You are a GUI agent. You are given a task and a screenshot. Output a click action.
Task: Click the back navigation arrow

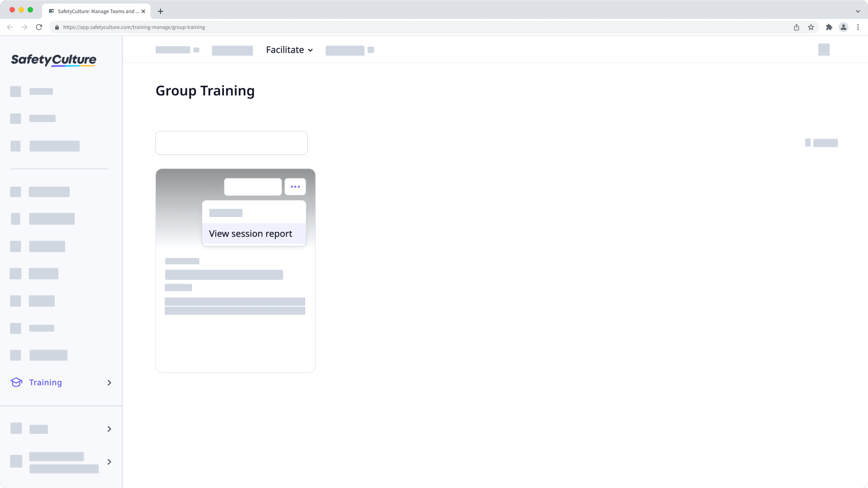pos(10,27)
